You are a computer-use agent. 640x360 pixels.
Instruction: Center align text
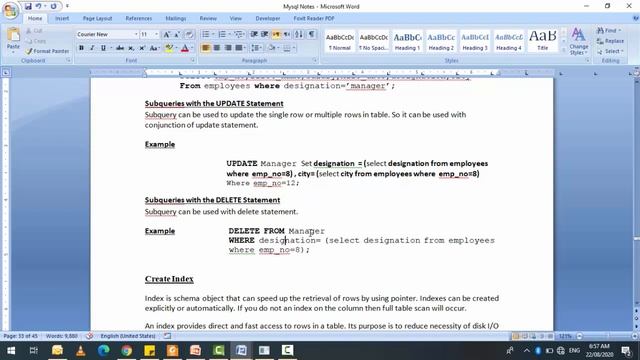click(217, 48)
